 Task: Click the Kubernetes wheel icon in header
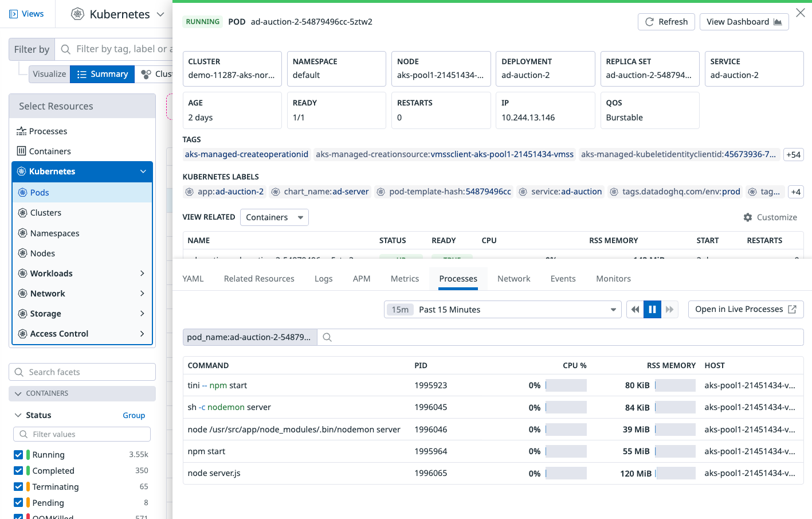(77, 14)
